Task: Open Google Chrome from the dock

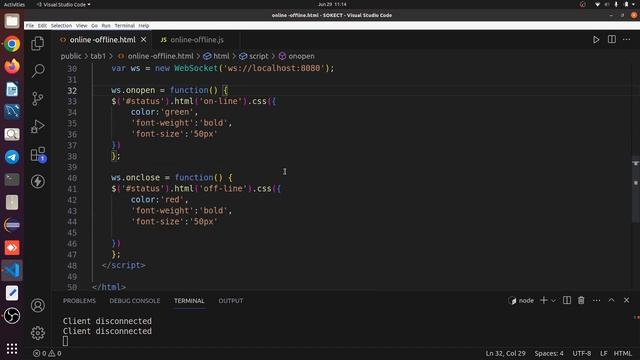Action: (12, 44)
